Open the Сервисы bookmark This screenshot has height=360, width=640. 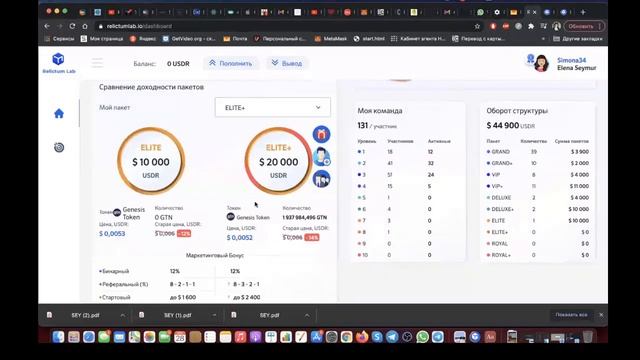(x=59, y=39)
